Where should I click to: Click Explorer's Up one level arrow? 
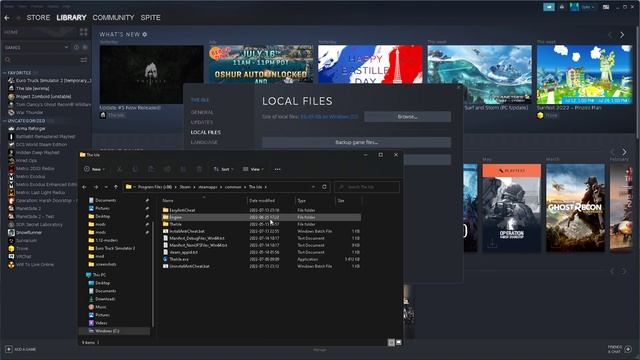[116, 187]
